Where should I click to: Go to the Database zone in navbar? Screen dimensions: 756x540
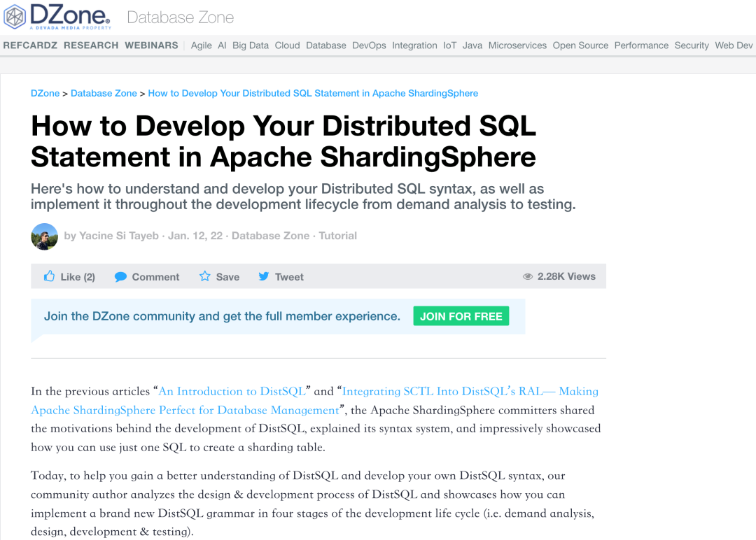coord(326,45)
